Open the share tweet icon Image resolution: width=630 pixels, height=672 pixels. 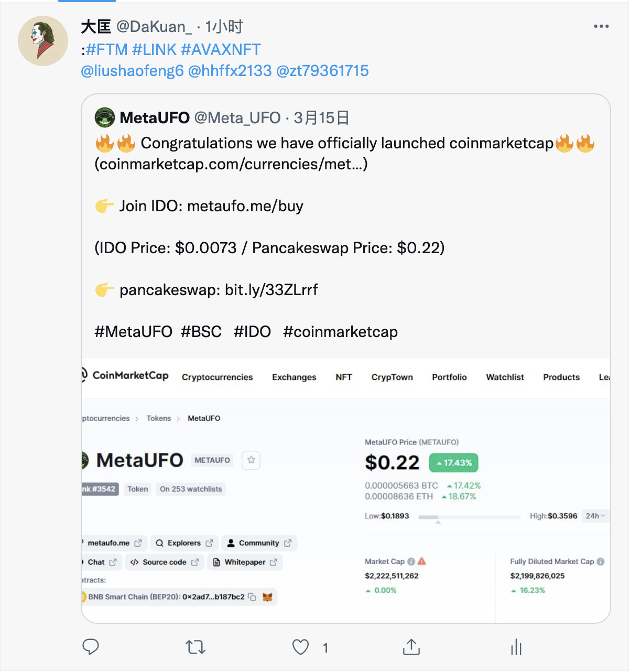[411, 647]
